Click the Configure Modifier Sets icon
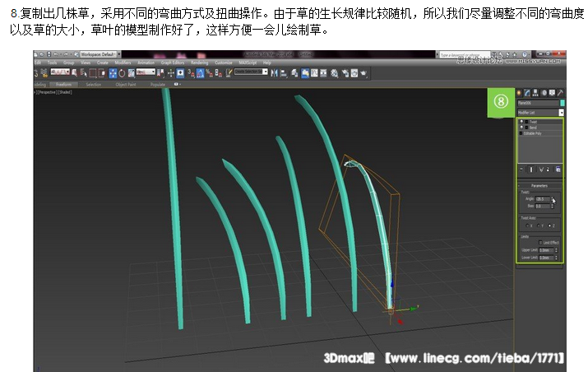This screenshot has height=372, width=588. click(x=558, y=170)
